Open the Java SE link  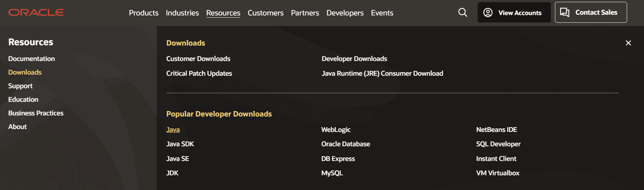pos(177,159)
